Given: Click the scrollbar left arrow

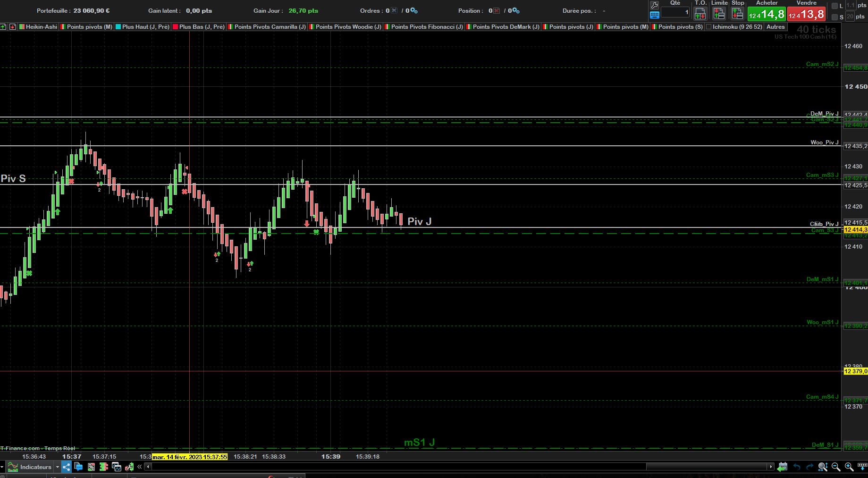Looking at the screenshot, I should (x=148, y=467).
